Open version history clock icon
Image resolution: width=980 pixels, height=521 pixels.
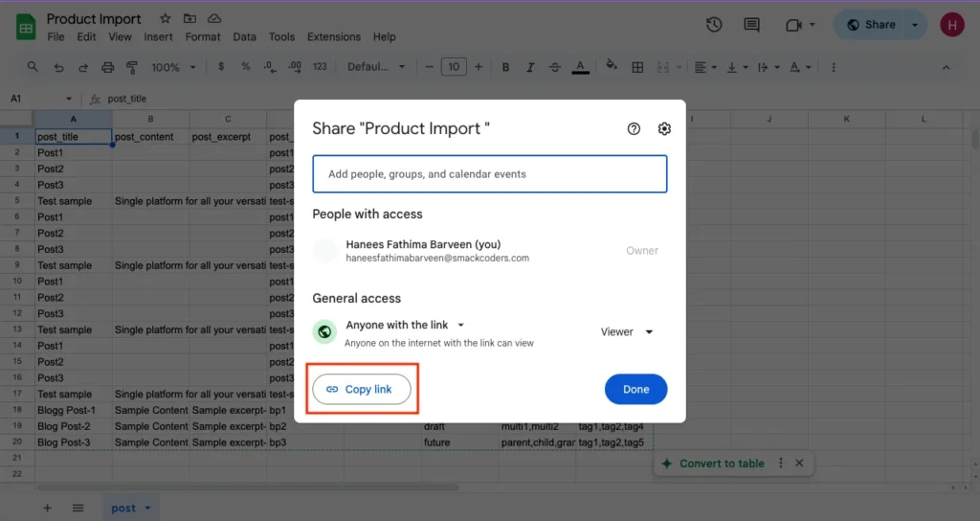tap(714, 25)
